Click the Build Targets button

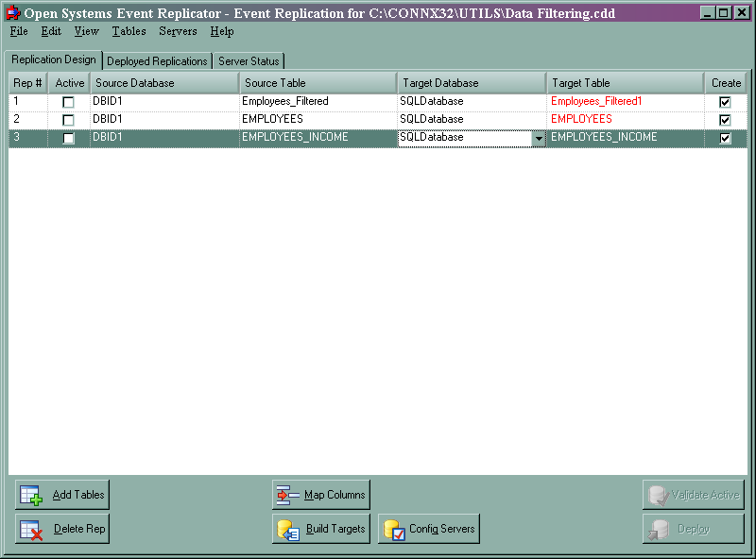point(321,529)
